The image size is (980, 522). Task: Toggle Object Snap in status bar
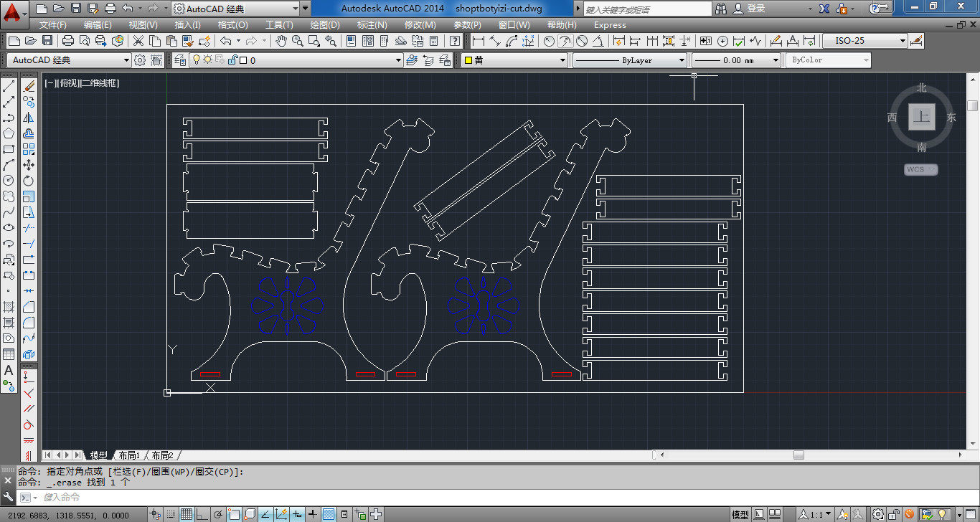click(234, 514)
